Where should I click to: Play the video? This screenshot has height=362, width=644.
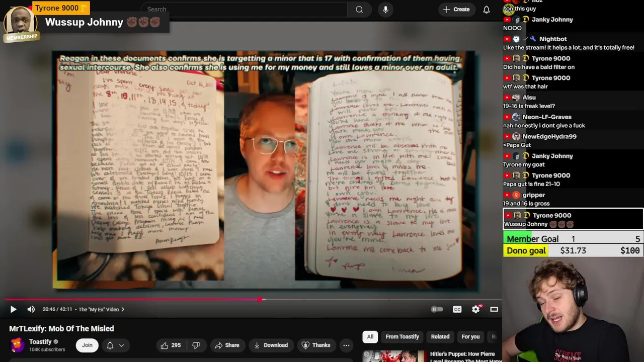point(14,309)
